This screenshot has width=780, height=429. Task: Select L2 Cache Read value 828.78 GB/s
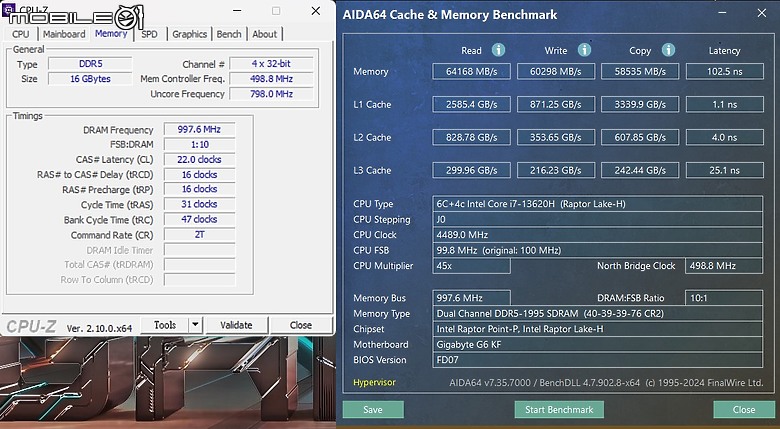coord(471,137)
